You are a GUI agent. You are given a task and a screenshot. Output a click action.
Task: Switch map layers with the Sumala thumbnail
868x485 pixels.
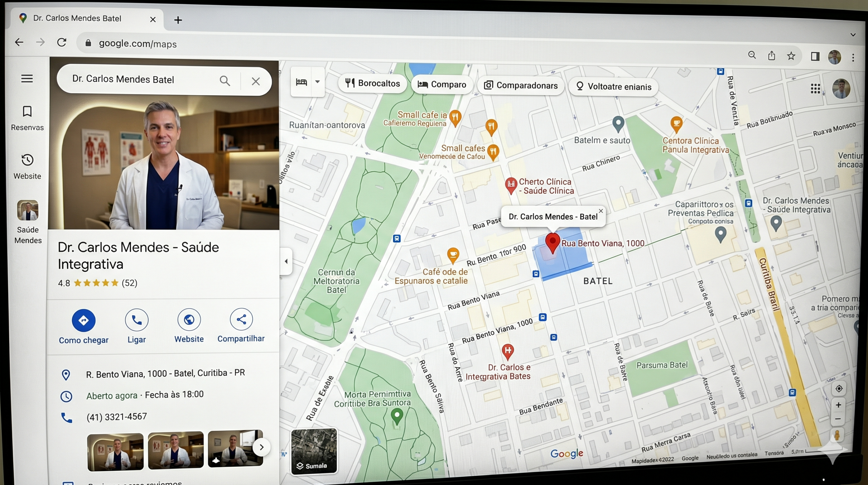[x=314, y=451]
